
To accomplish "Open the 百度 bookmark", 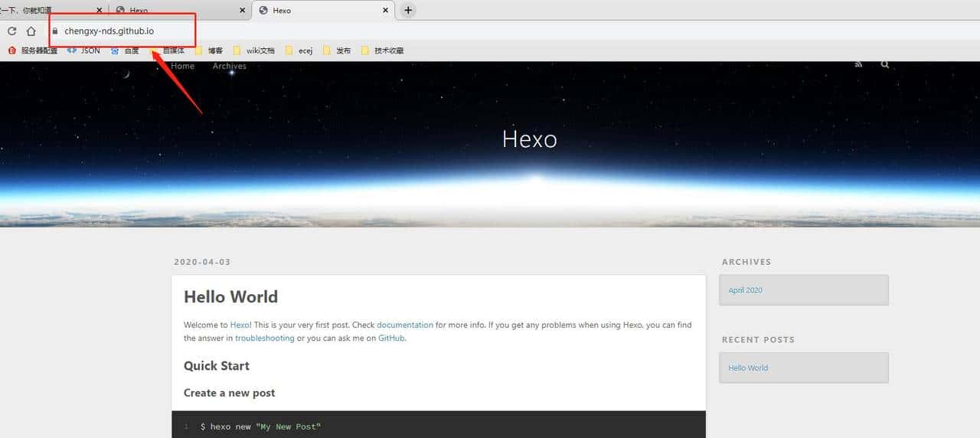I will 126,51.
